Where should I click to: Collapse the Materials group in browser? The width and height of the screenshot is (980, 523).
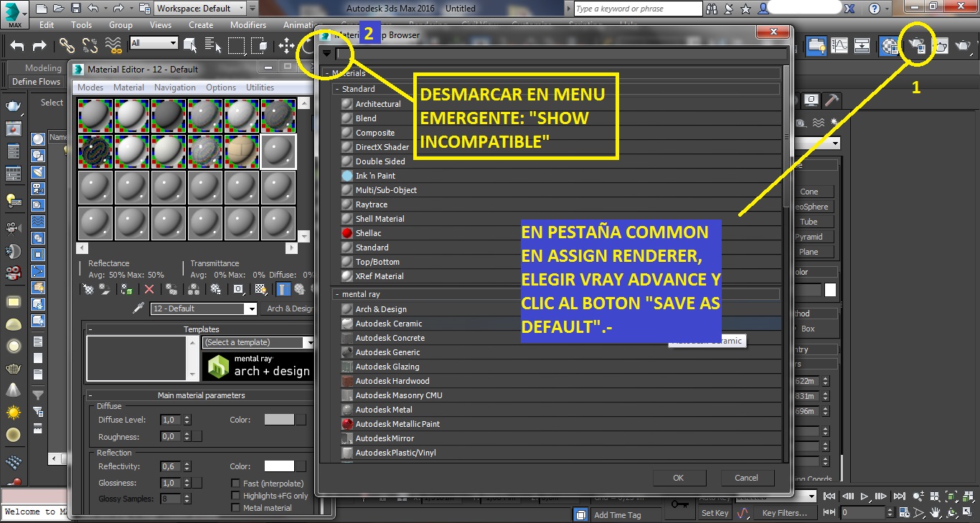[x=327, y=73]
